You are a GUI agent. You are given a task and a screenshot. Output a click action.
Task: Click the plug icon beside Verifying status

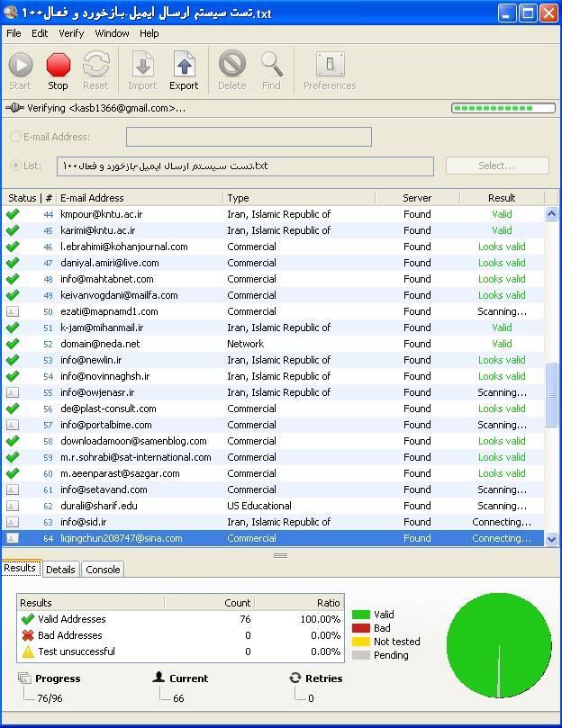tap(14, 108)
